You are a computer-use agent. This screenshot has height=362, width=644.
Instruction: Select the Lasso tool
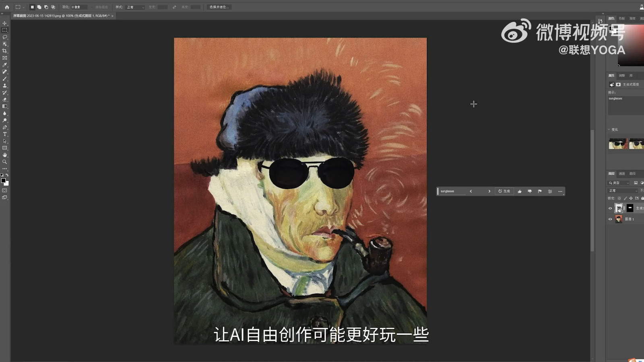pyautogui.click(x=5, y=37)
